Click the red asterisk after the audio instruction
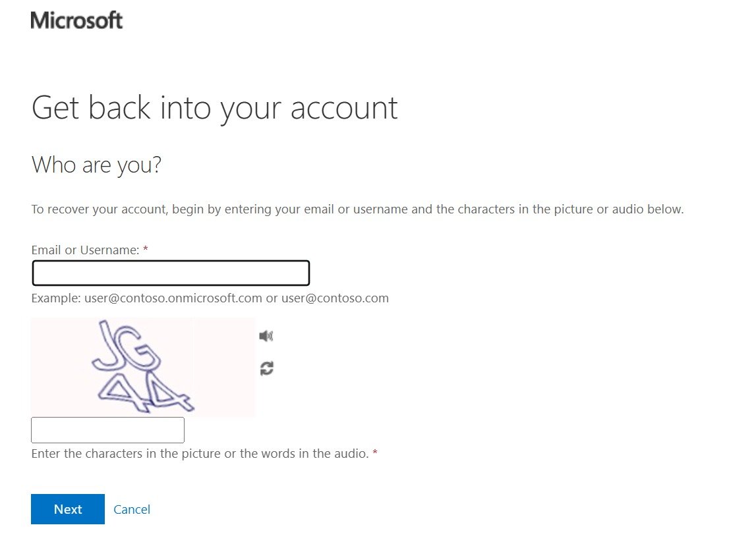The width and height of the screenshot is (756, 548). 375,454
